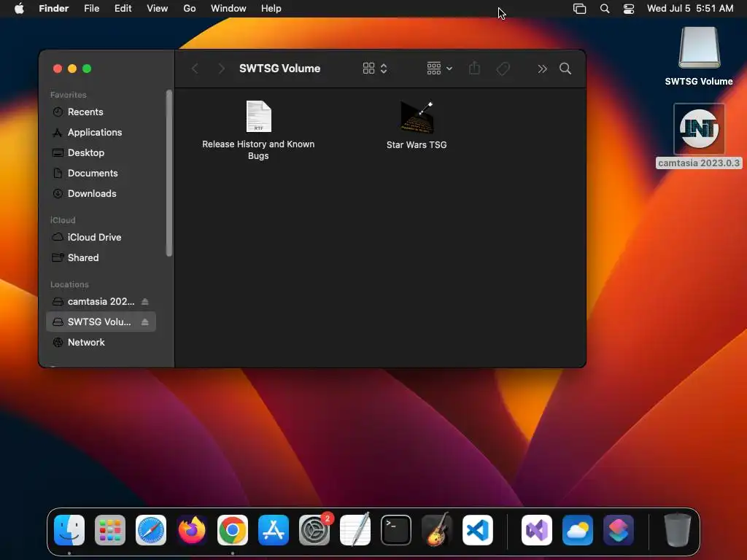Open the File menu

[91, 9]
